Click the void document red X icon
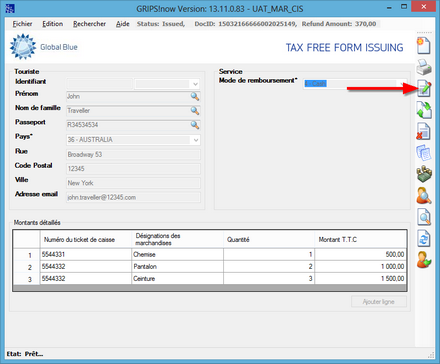The height and width of the screenshot is (364, 440). click(423, 131)
